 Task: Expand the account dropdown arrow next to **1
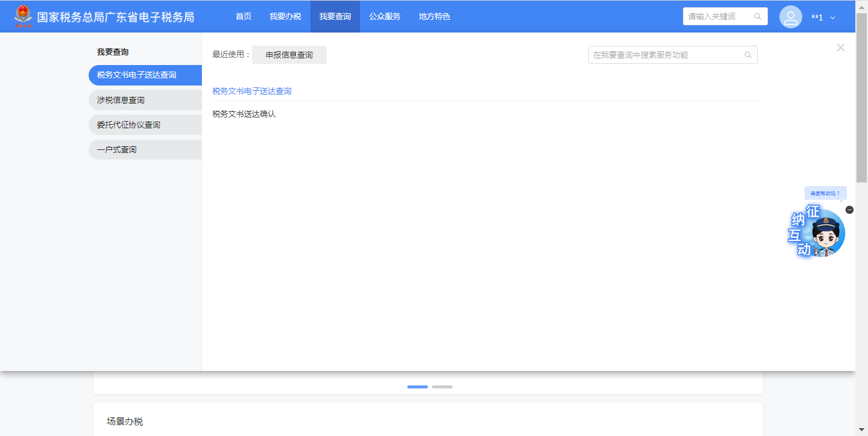[x=833, y=18]
